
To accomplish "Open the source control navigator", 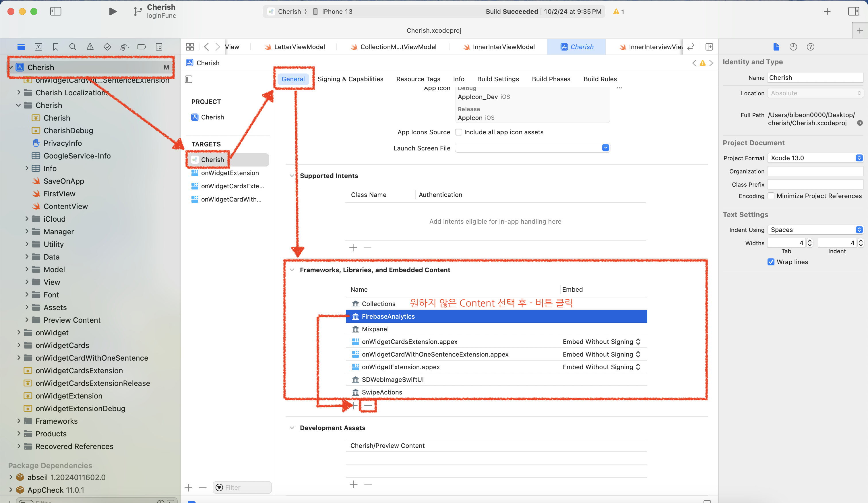I will (38, 47).
